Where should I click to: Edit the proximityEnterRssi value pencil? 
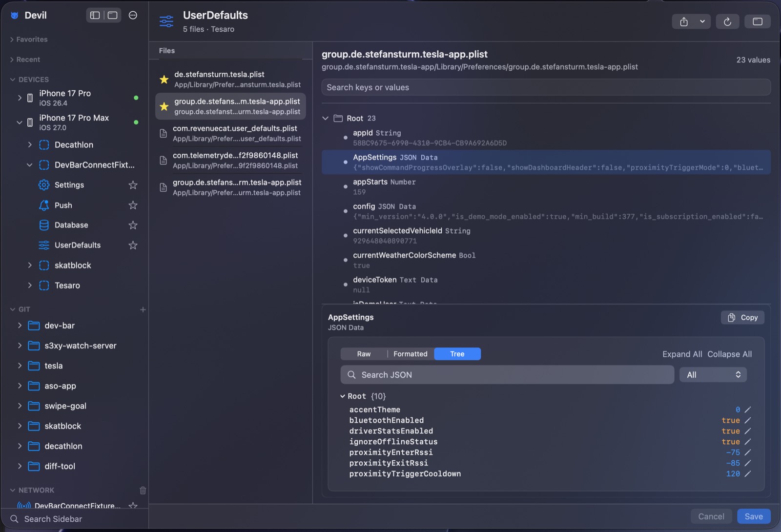[x=747, y=453]
